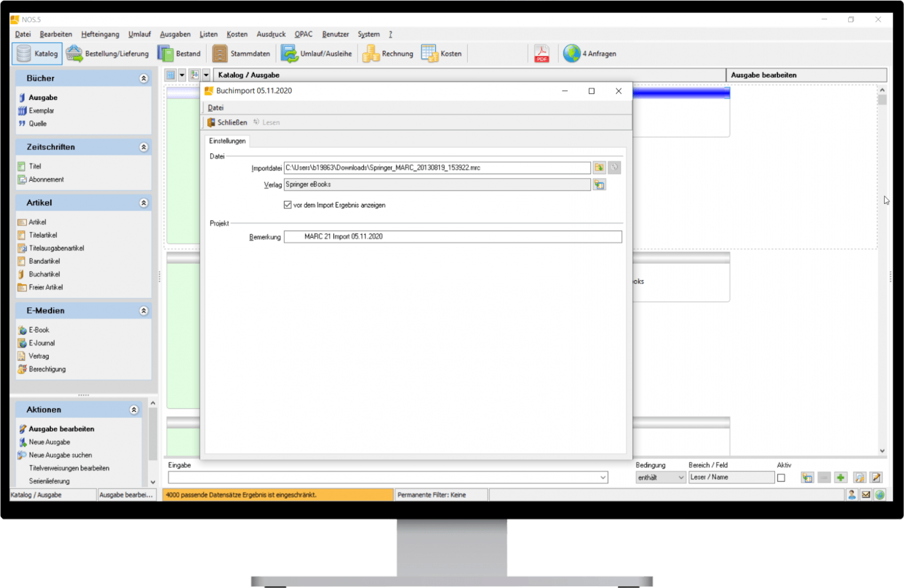Screen dimensions: 904x588
Task: Add a filter with the green plus icon
Action: 841,478
